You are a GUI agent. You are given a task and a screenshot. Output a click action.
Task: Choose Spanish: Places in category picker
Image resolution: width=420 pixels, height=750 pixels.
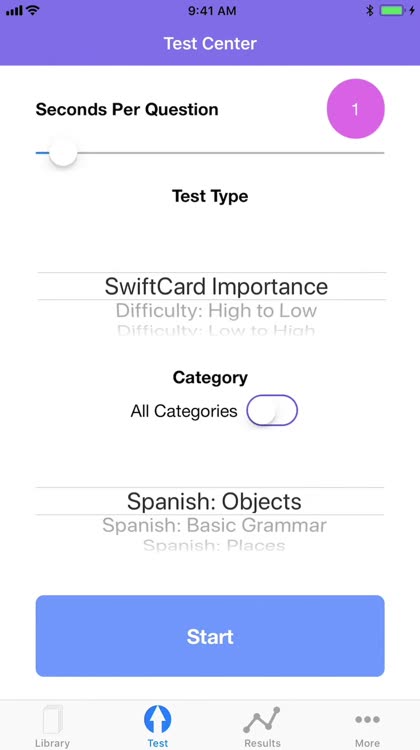tap(214, 545)
